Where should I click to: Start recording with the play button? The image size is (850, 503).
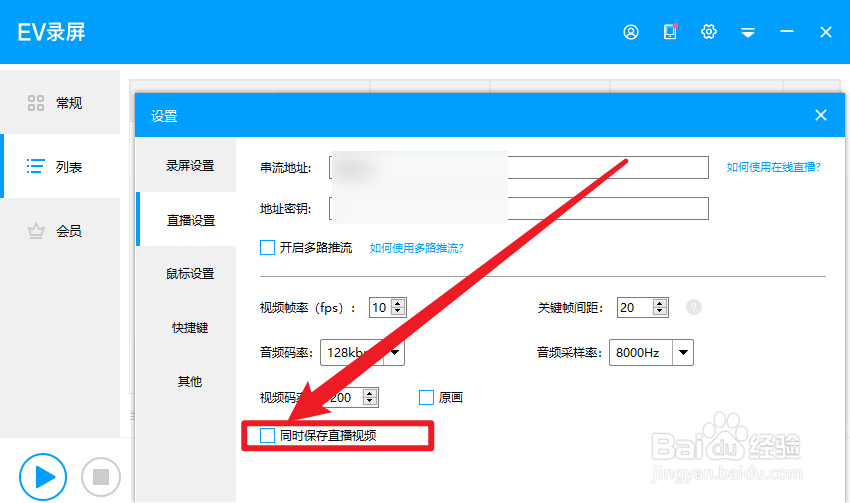click(43, 477)
